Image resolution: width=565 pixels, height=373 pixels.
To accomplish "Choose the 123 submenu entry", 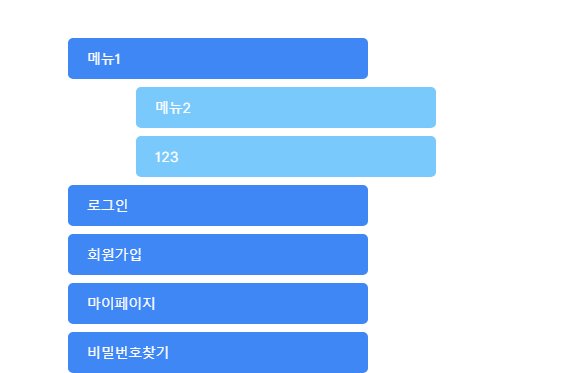I will pos(286,156).
